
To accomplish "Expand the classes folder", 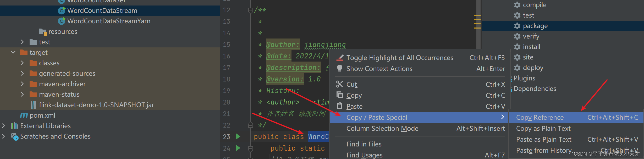I will click(22, 63).
